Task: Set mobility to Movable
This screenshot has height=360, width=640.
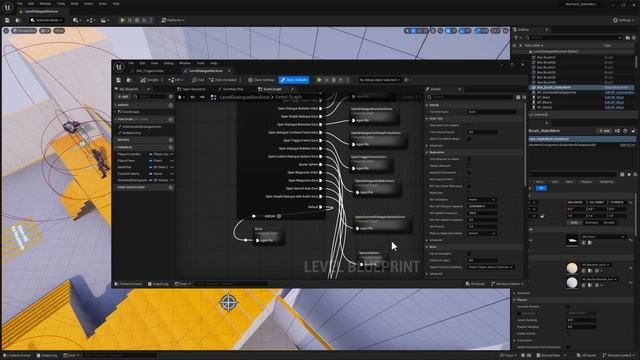Action: coord(609,222)
